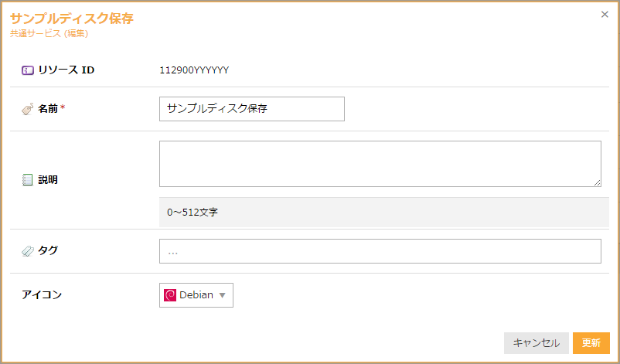Click the Debian swirl logo icon
Image resolution: width=620 pixels, height=364 pixels.
coord(170,295)
